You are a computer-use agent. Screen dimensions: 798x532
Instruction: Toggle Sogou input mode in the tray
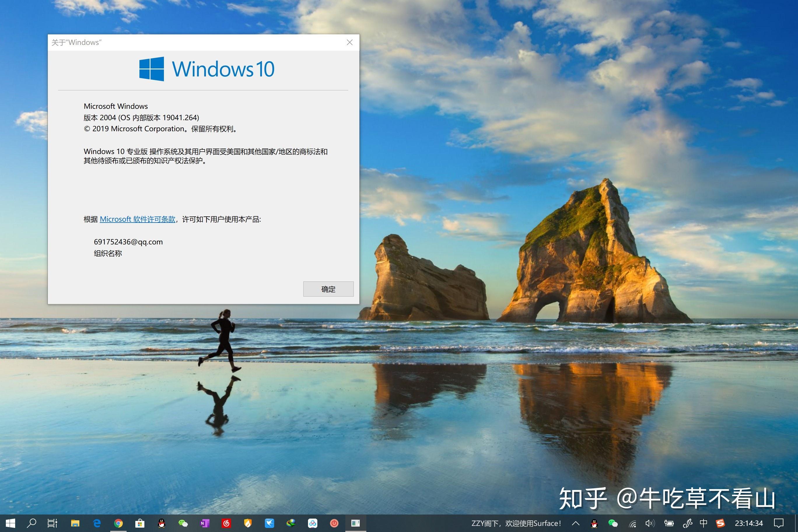(x=721, y=524)
